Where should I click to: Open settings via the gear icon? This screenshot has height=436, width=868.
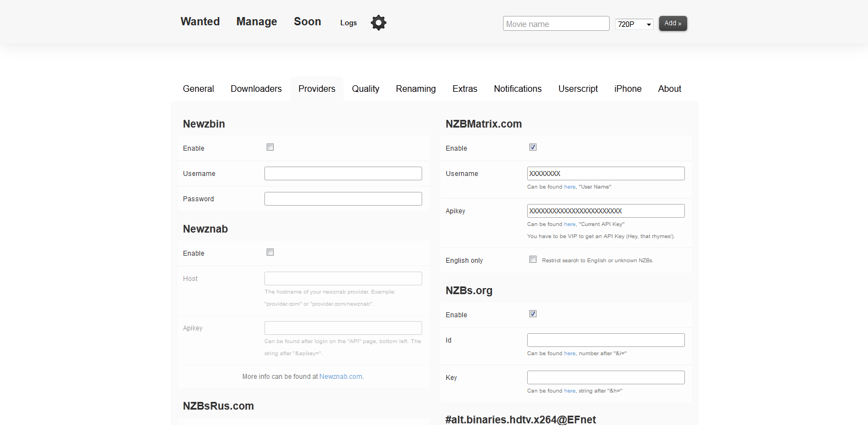pyautogui.click(x=379, y=23)
